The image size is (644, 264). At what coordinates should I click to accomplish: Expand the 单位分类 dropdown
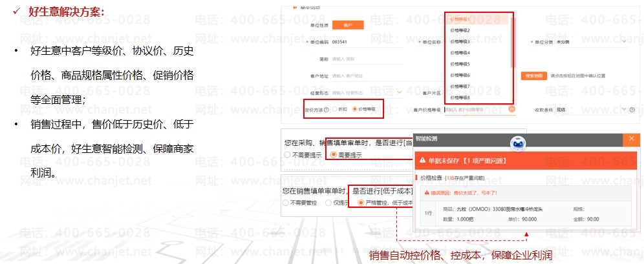(625, 42)
